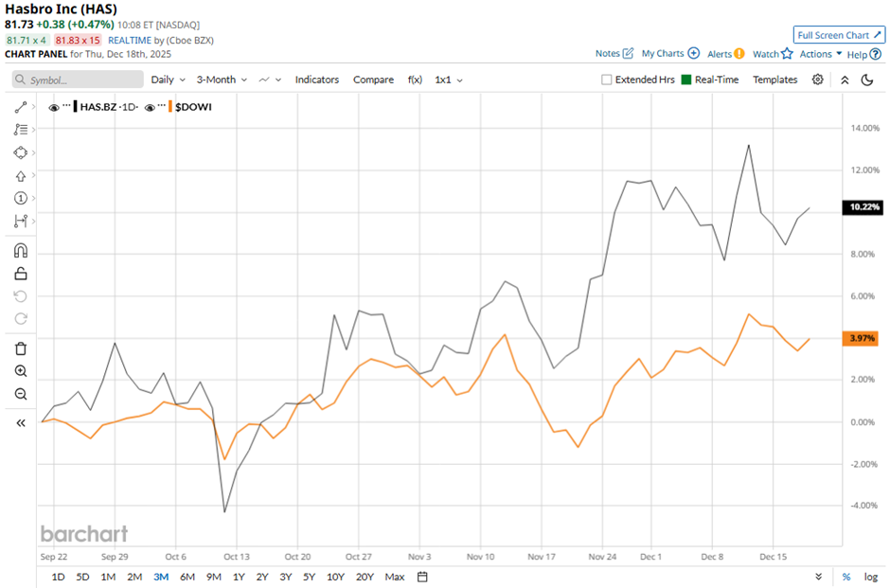Select the trend line drawing tool
The image size is (890, 588).
[x=21, y=107]
